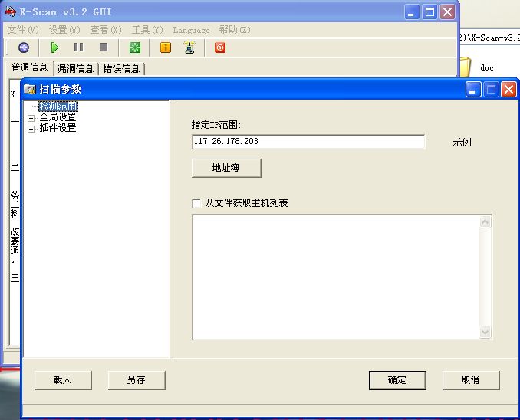
Task: Maximize the X-Scan main window
Action: [429, 12]
